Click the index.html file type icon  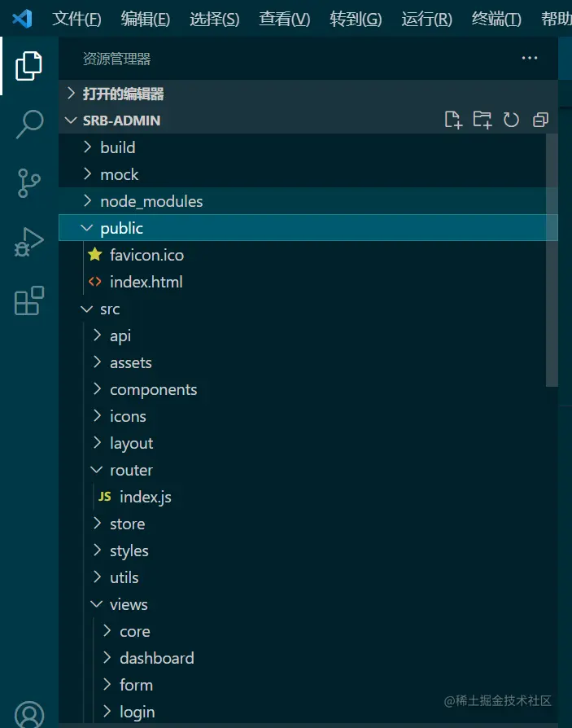[95, 282]
